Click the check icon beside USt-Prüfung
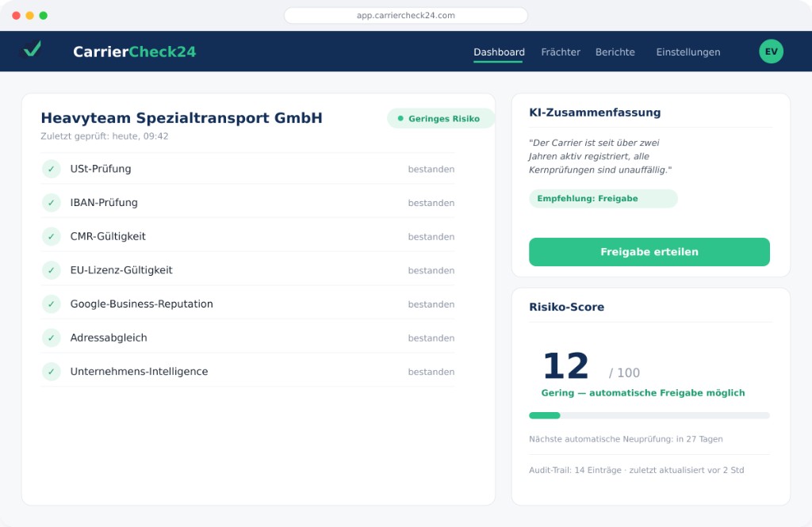This screenshot has height=527, width=812. 52,169
